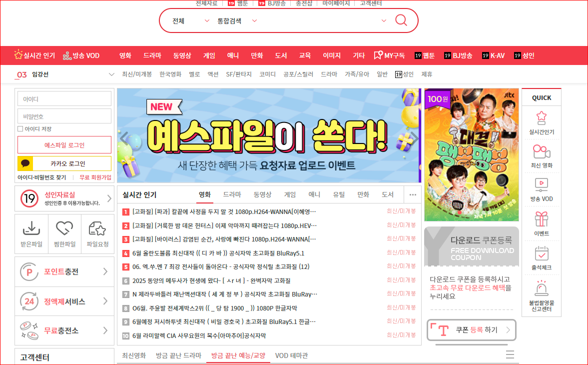
Task: Open rank 4 item 6월 올란도블룸 최신대작
Action: click(x=218, y=253)
